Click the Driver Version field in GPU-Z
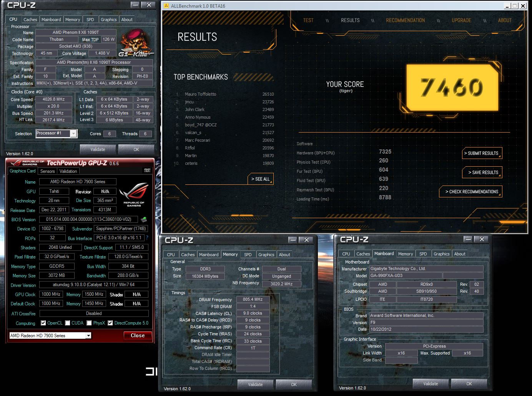 point(94,285)
